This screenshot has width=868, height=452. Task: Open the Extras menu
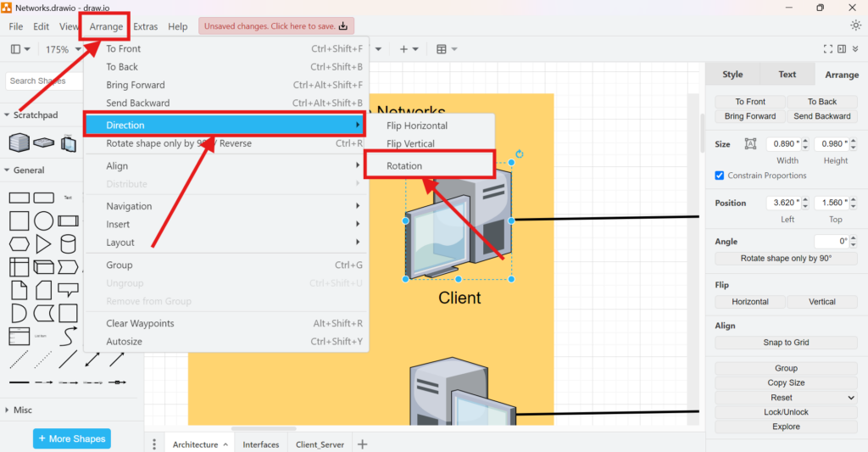click(145, 26)
